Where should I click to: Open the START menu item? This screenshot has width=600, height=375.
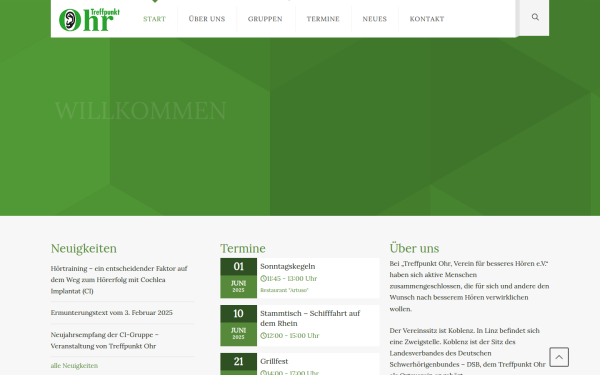pyautogui.click(x=155, y=19)
